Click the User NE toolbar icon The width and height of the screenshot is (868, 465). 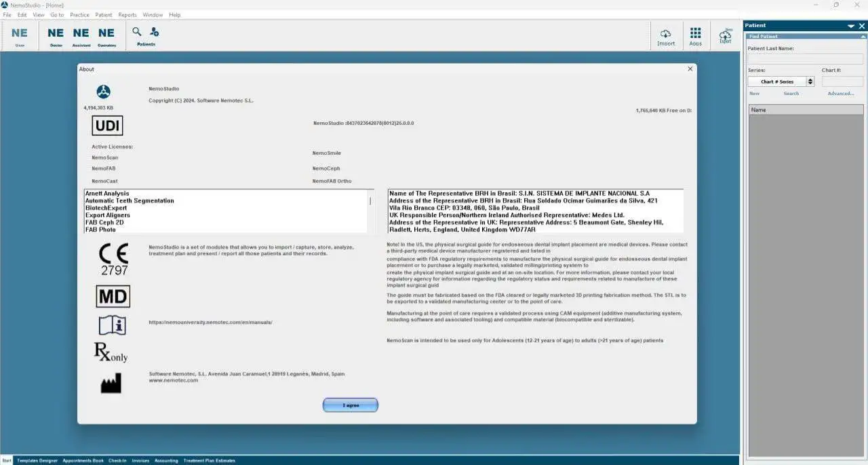coord(20,33)
